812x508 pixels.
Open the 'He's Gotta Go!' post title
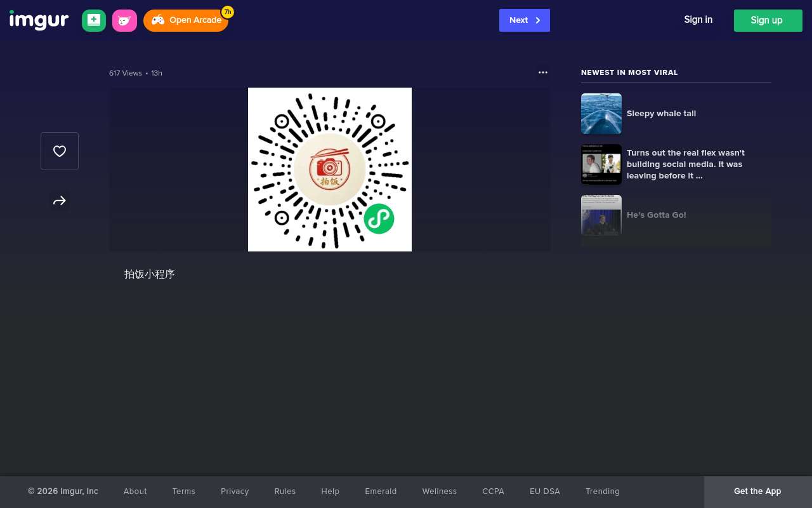coord(657,215)
